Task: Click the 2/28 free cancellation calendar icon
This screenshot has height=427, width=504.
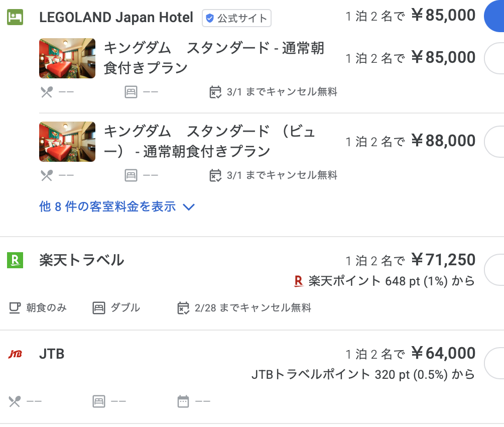Action: 183,307
